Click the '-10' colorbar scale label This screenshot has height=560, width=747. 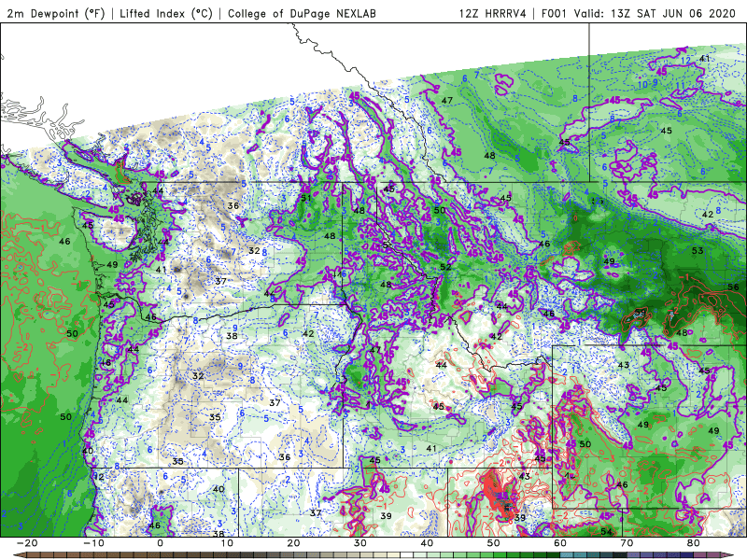point(93,543)
